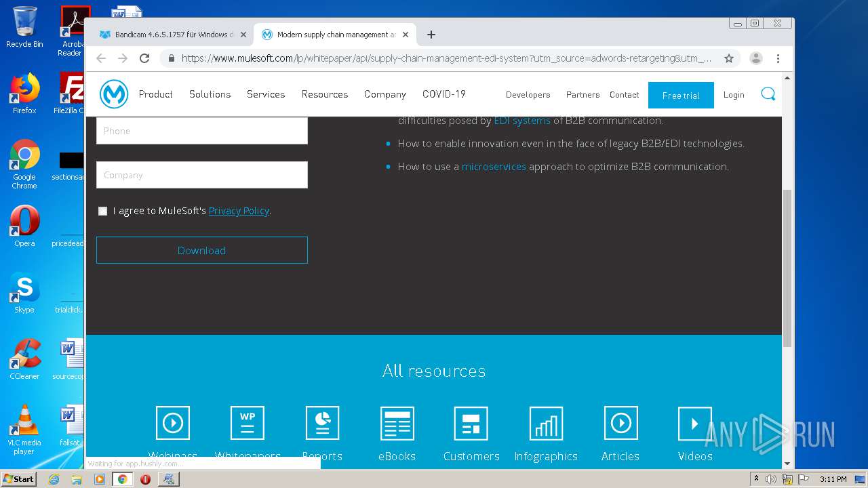The height and width of the screenshot is (488, 868).
Task: Open the Articles resource icon
Action: click(x=620, y=423)
